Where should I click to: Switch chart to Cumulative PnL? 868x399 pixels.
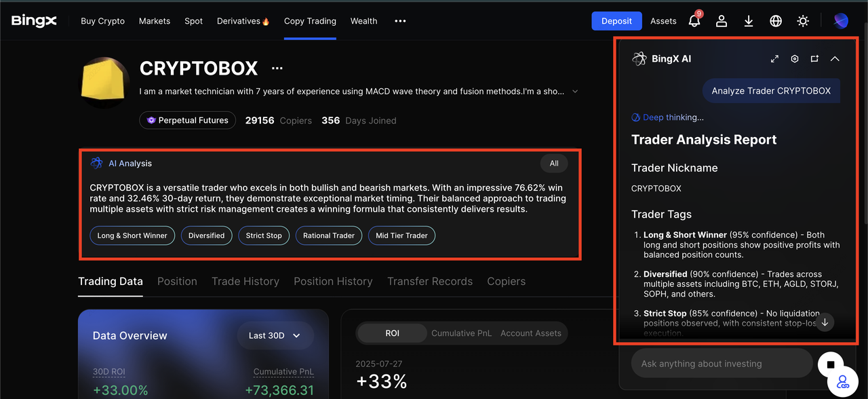point(462,333)
